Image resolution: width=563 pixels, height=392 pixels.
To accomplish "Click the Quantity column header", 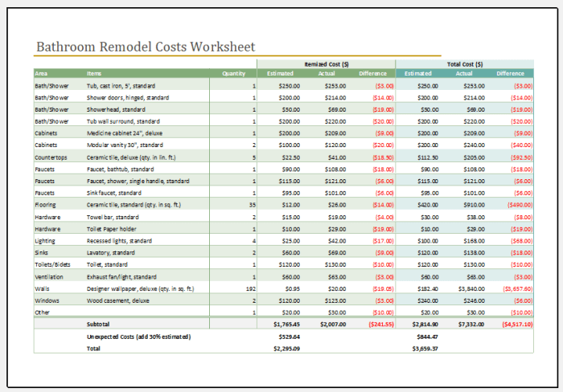I will point(233,73).
